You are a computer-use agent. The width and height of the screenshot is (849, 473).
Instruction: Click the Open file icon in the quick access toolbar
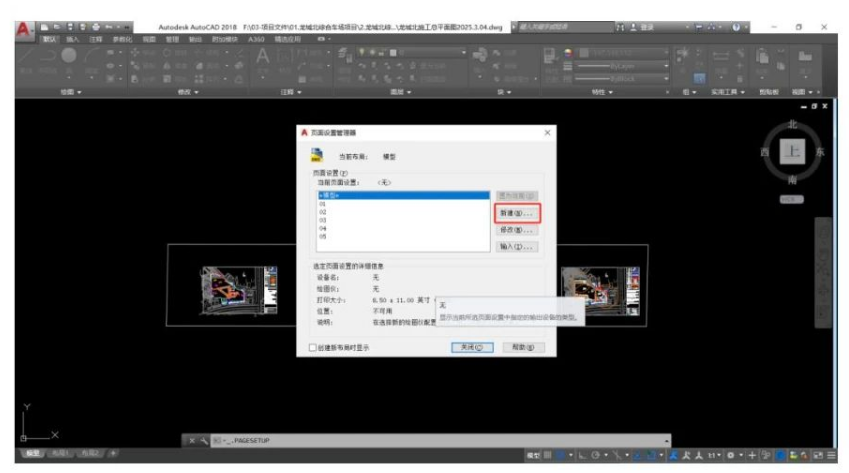pos(56,27)
